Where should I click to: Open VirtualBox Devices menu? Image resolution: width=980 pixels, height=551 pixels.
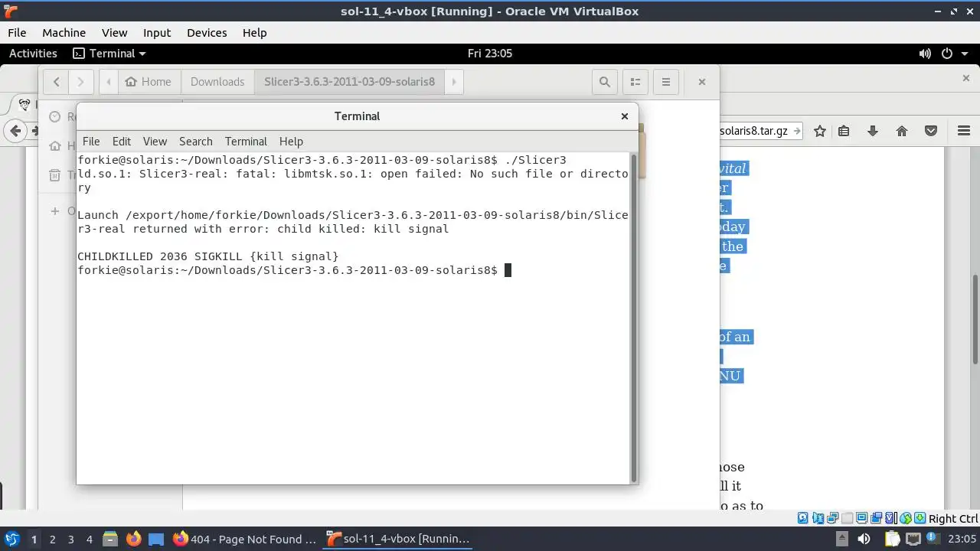207,33
